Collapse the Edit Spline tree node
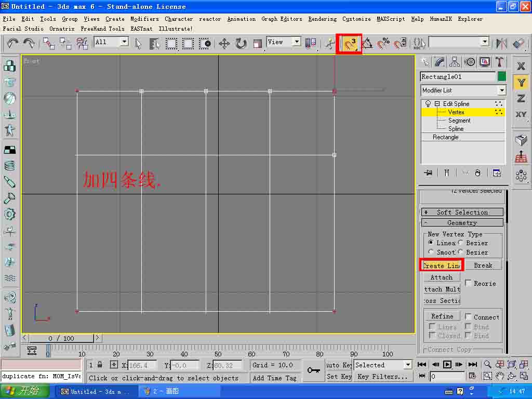The width and height of the screenshot is (532, 399). (x=437, y=104)
